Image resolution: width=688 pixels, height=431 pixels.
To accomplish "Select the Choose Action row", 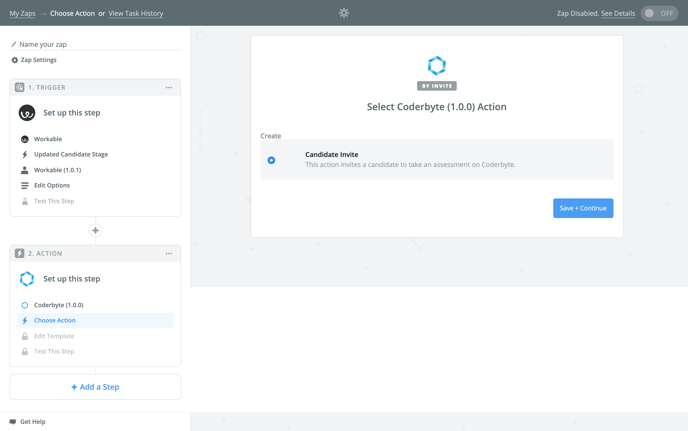I will pyautogui.click(x=95, y=320).
